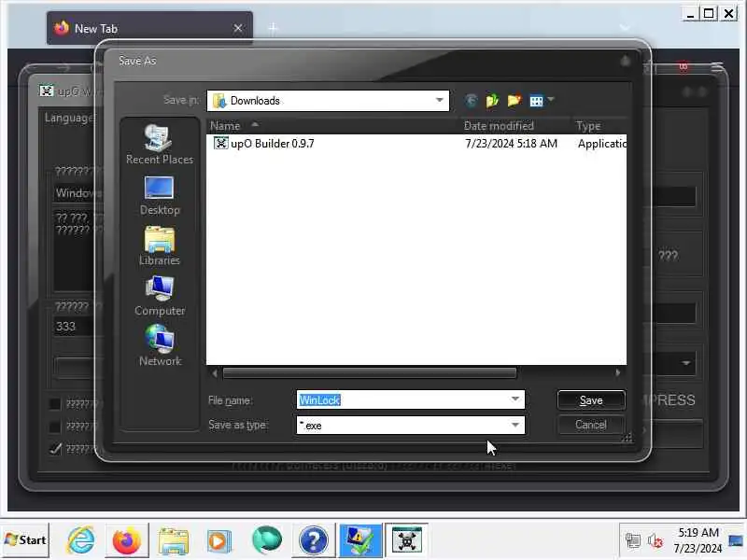Image resolution: width=747 pixels, height=560 pixels.
Task: Go to Desktop in the places bar
Action: click(x=160, y=196)
